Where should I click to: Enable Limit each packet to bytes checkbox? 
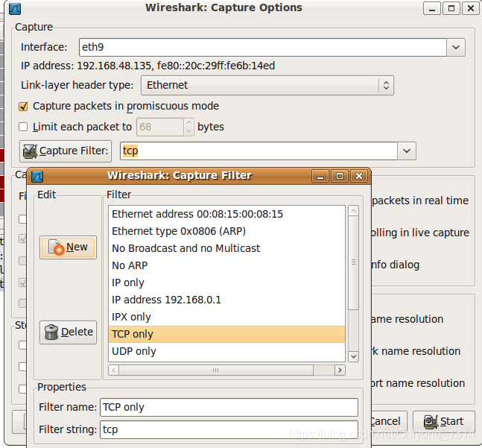point(23,127)
